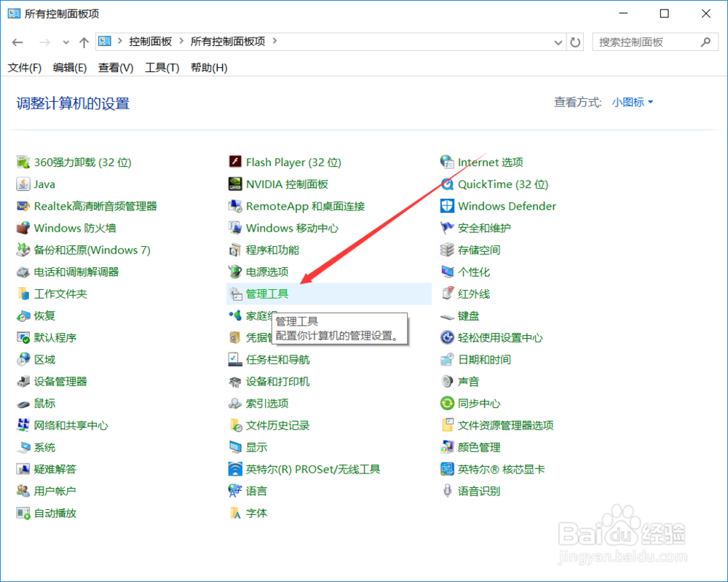Expand the address bar history dropdown
This screenshot has height=582, width=728.
pos(558,42)
